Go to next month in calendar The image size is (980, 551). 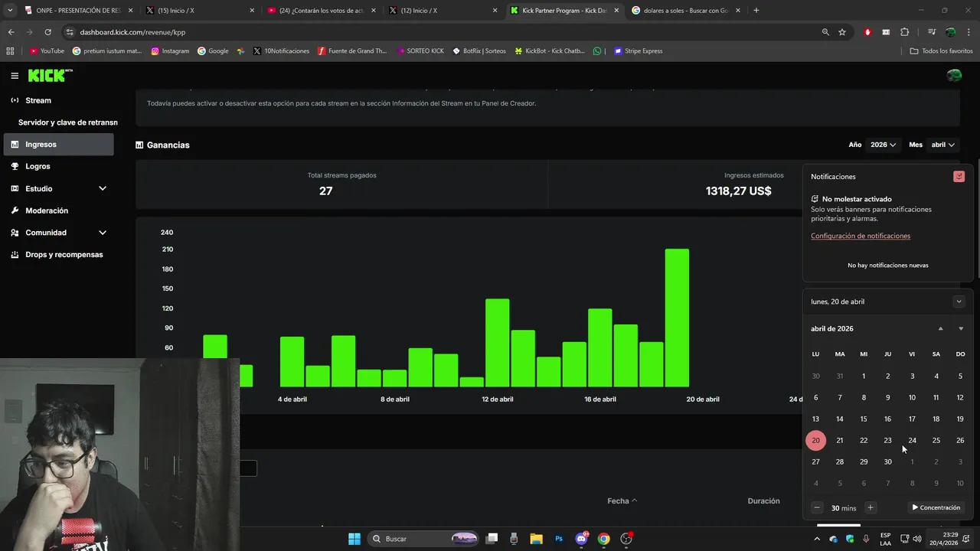pyautogui.click(x=961, y=328)
